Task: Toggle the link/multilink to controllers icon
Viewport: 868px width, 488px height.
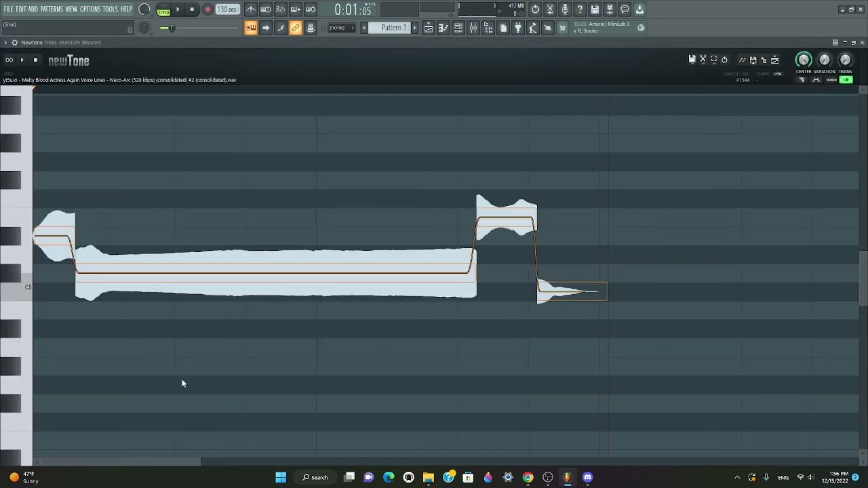Action: 296,28
